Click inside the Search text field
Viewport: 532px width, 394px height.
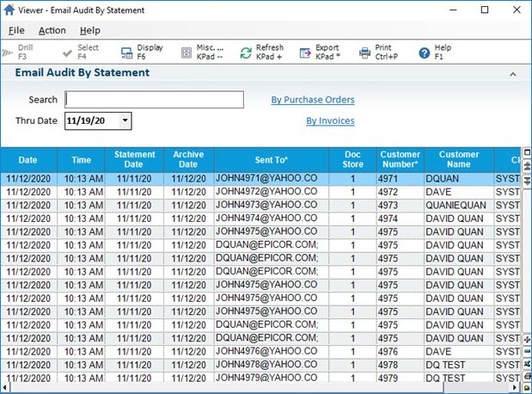[154, 100]
